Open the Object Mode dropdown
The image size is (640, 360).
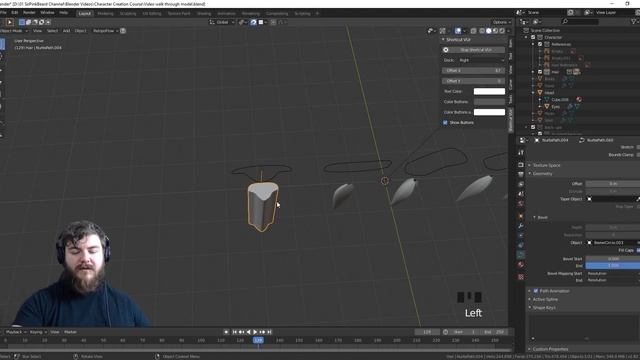(x=14, y=31)
